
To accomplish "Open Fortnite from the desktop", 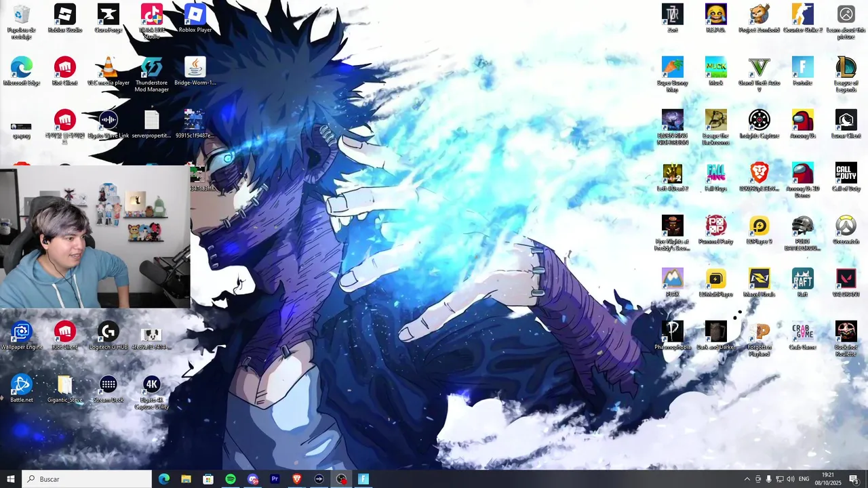I will pos(803,71).
